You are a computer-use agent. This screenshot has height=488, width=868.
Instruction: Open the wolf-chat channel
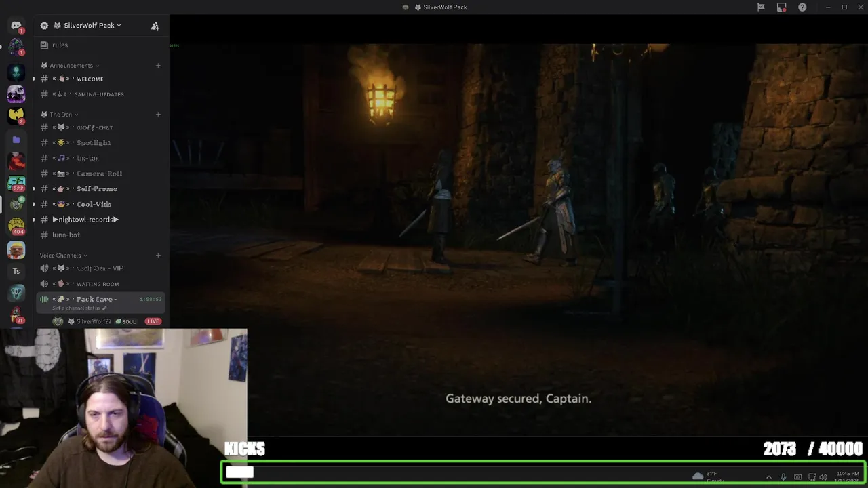102,127
